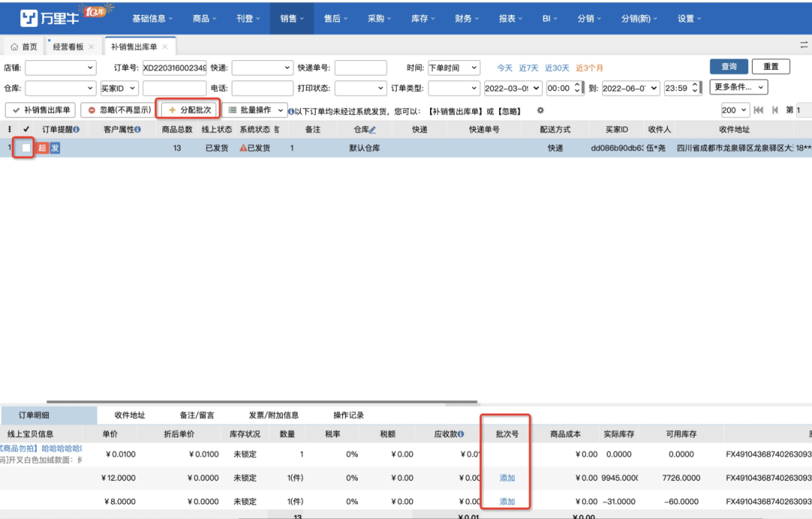
Task: Open the 订单类型 dropdown
Action: [x=453, y=88]
